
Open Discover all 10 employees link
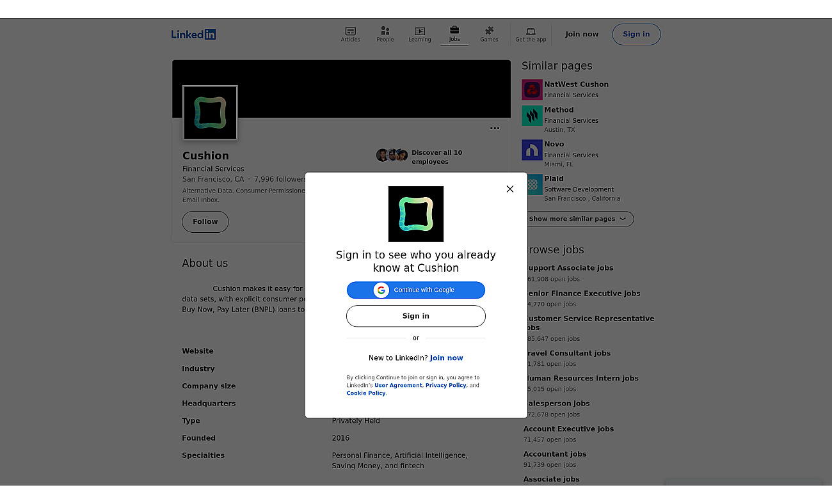pos(437,157)
